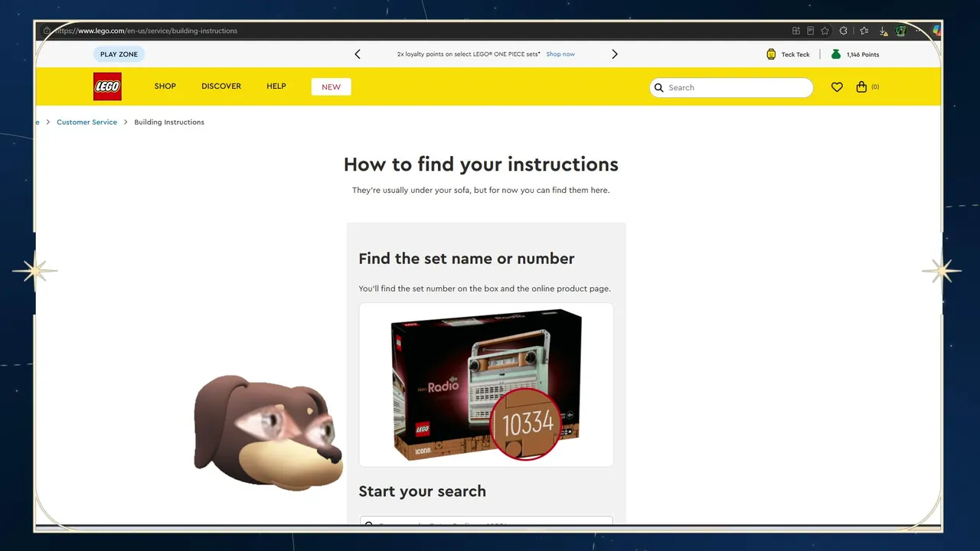
Task: Open the browser extensions puzzle icon
Action: coord(844,31)
